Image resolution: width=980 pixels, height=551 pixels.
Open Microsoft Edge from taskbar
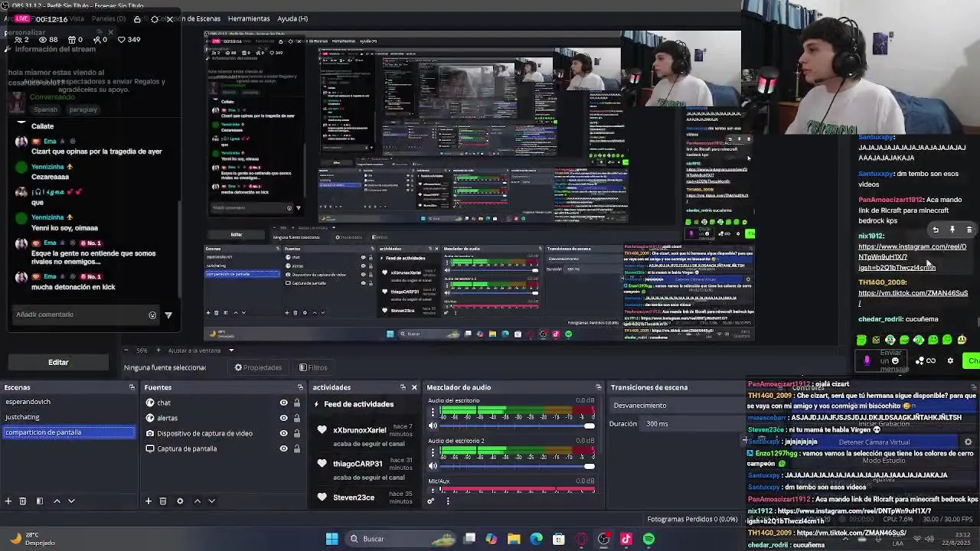point(536,539)
